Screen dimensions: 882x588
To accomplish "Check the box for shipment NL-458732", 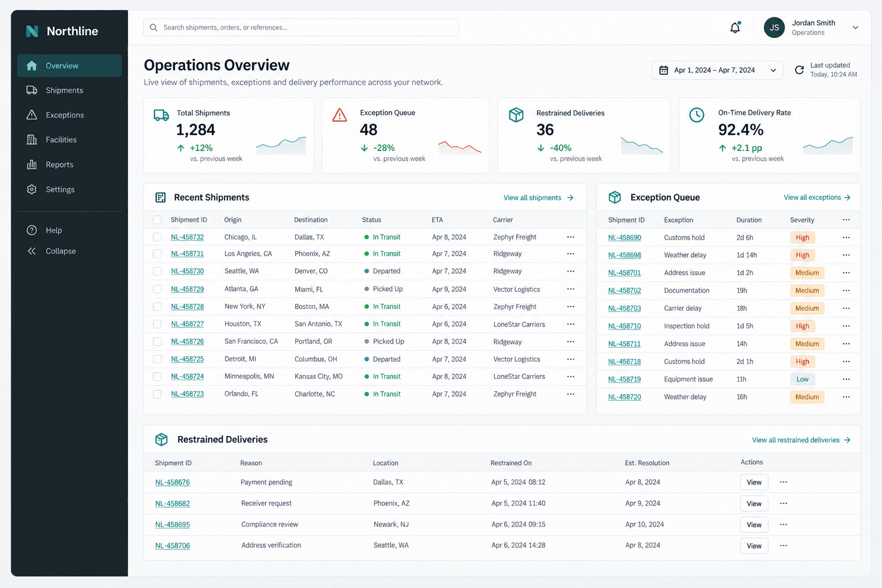I will coord(157,237).
